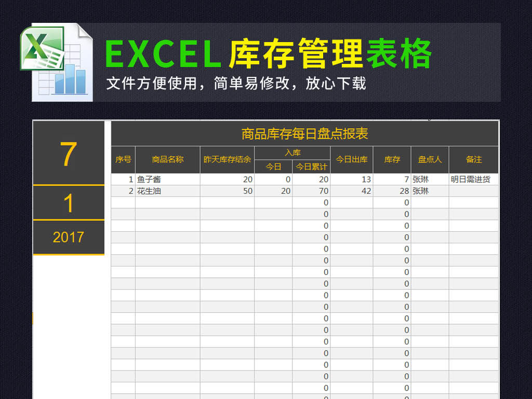This screenshot has height=399, width=532.
Task: Click the 序号 column header
Action: coord(123,159)
